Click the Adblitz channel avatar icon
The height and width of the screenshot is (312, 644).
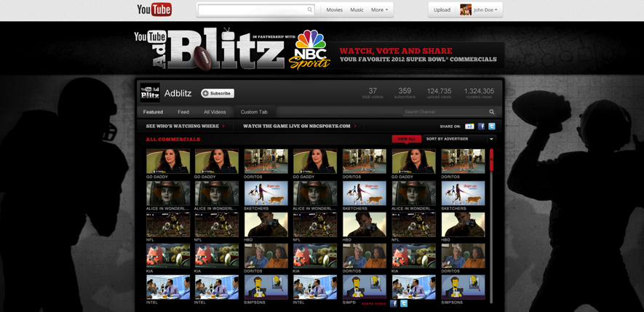click(150, 93)
